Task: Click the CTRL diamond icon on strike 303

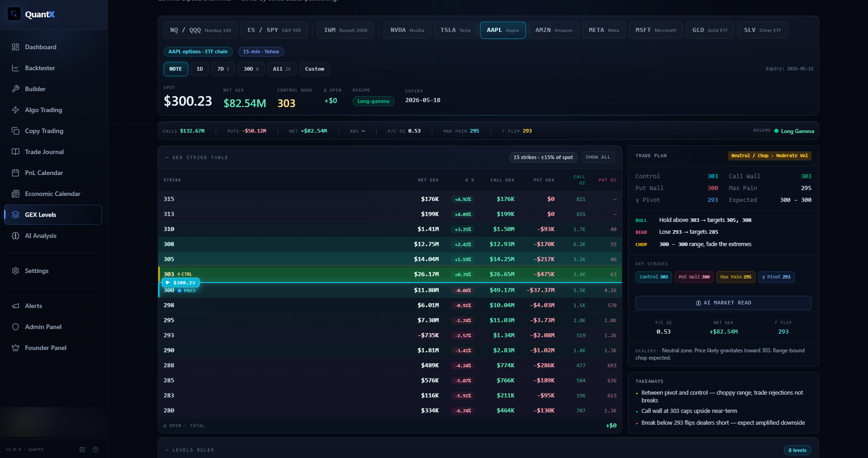Action: coord(179,274)
